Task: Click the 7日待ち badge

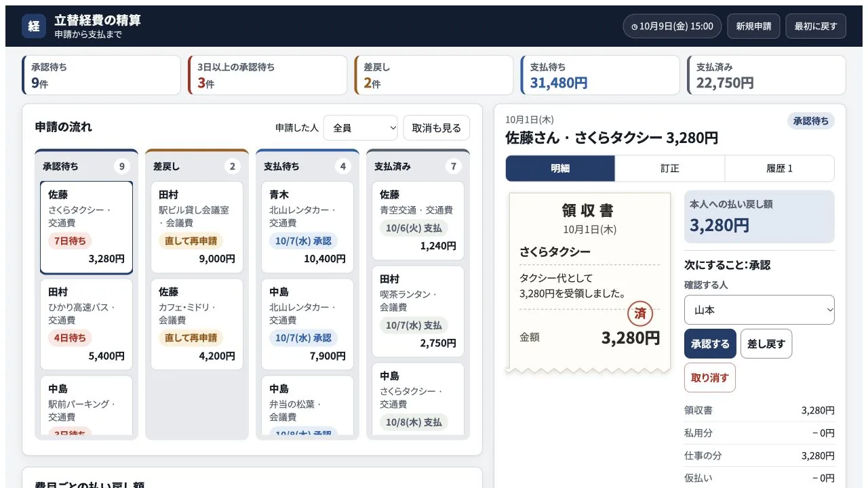Action: coord(70,241)
